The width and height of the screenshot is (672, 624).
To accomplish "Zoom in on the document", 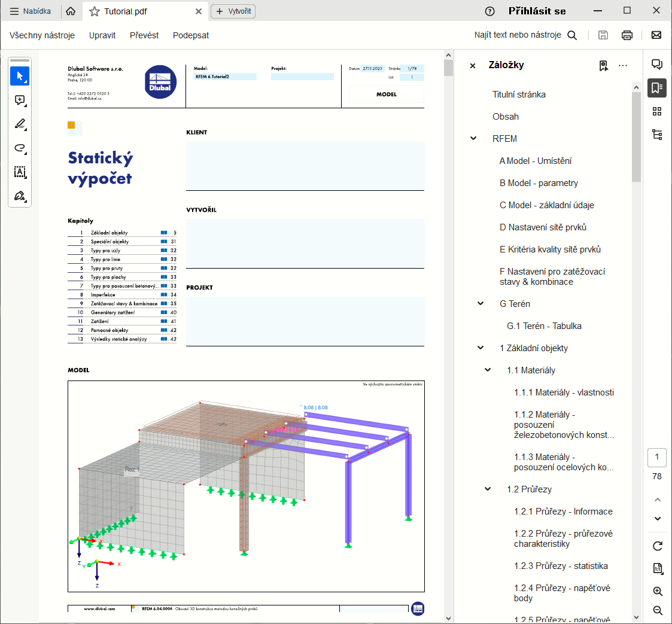I will pyautogui.click(x=658, y=591).
